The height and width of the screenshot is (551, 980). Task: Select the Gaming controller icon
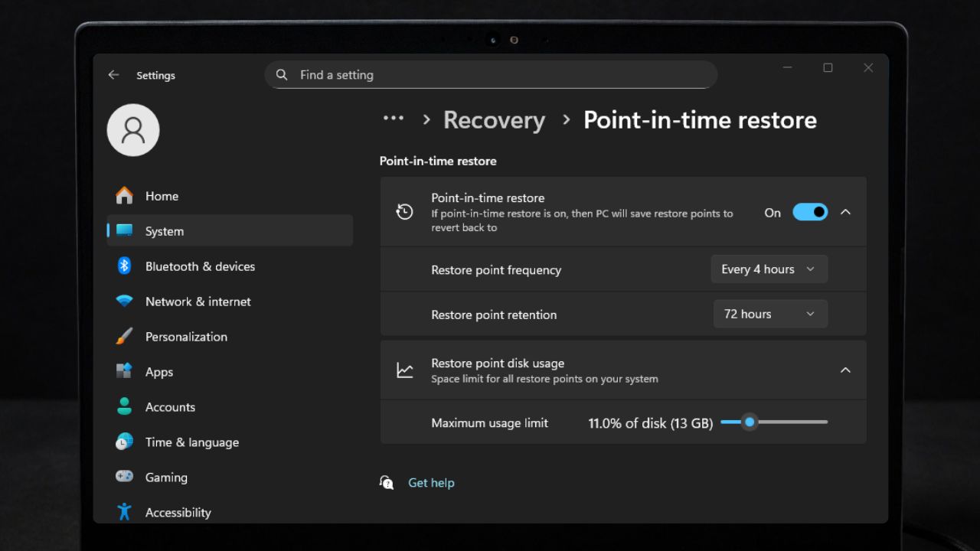tap(124, 477)
